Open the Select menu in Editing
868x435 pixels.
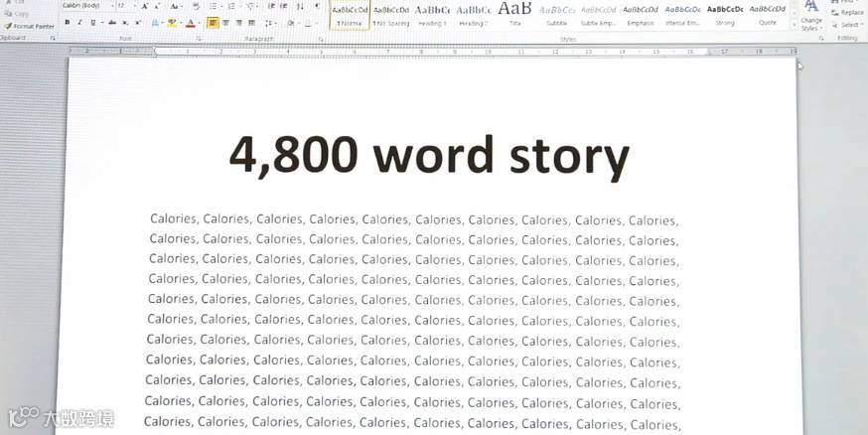point(847,25)
